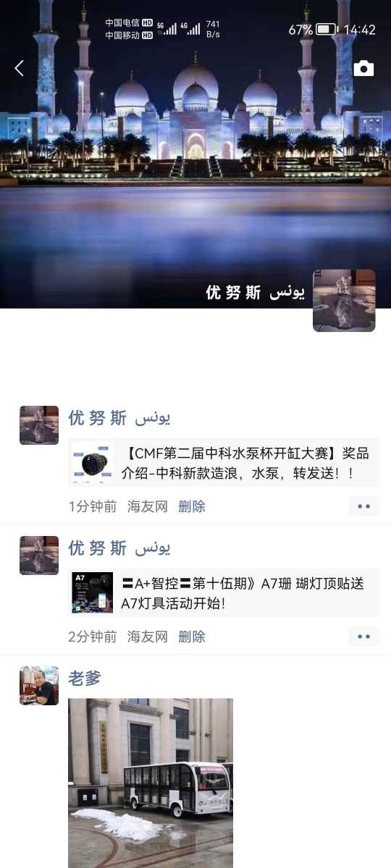This screenshot has height=868, width=391.
Task: Tap the battery indicator in status bar
Action: [327, 30]
